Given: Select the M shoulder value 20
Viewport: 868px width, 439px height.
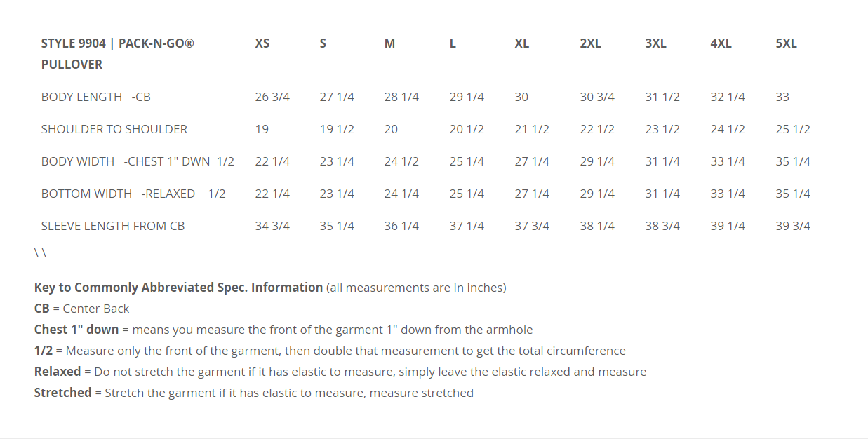Looking at the screenshot, I should 391,129.
